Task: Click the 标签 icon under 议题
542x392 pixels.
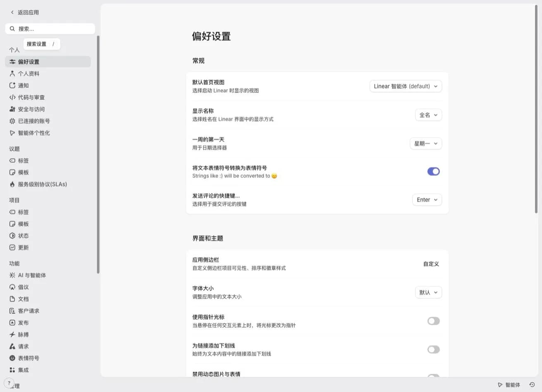Action: [x=12, y=161]
